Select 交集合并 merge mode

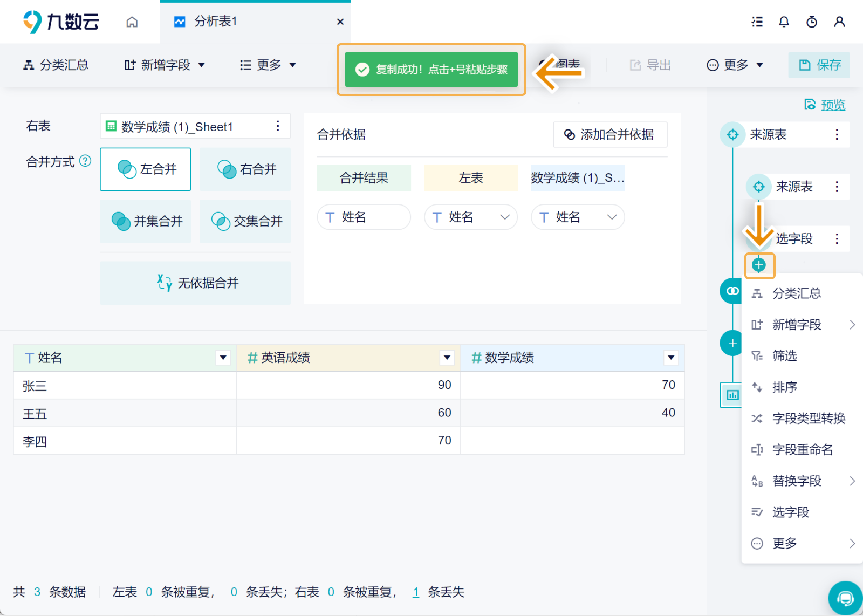point(245,221)
